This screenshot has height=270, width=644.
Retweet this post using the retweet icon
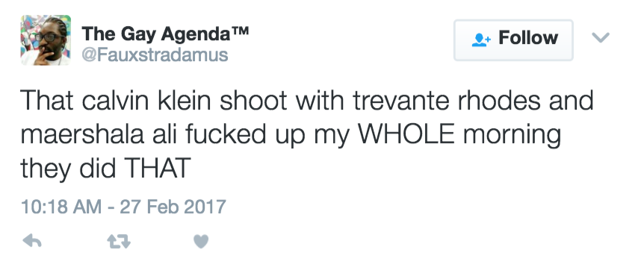[119, 241]
